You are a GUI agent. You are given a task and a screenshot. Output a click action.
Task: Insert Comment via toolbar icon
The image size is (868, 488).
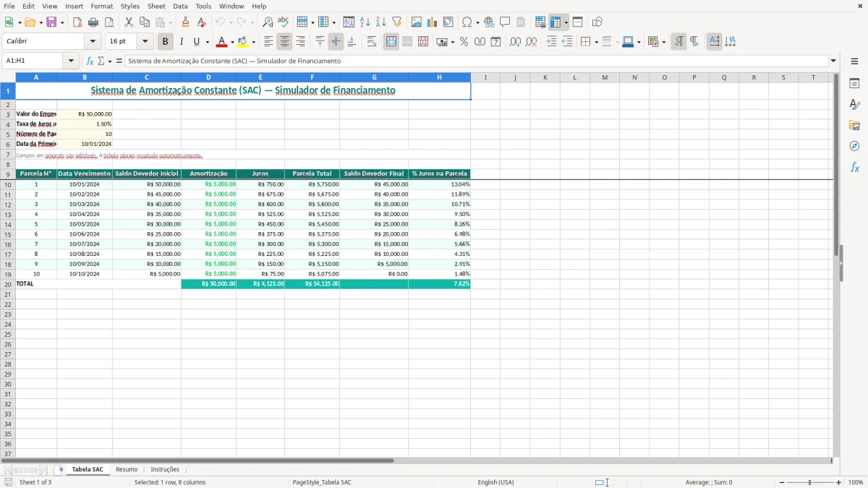[505, 22]
